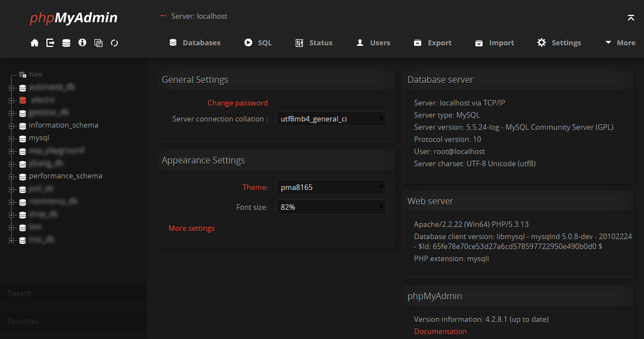Screen dimensions: 644x339
Task: Switch to the Databases tab
Action: pos(195,43)
